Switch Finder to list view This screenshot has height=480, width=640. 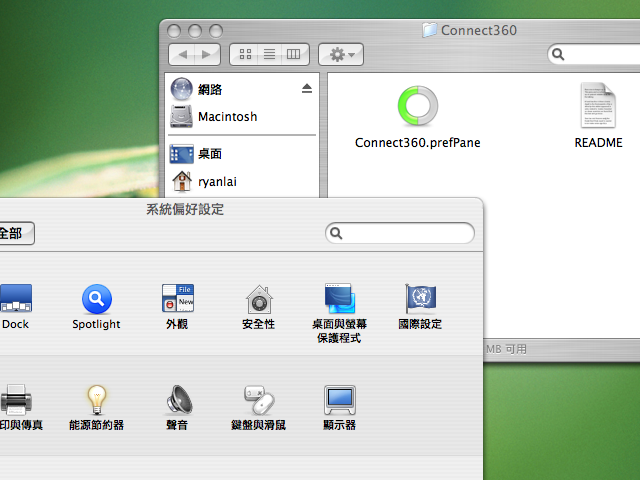(269, 54)
